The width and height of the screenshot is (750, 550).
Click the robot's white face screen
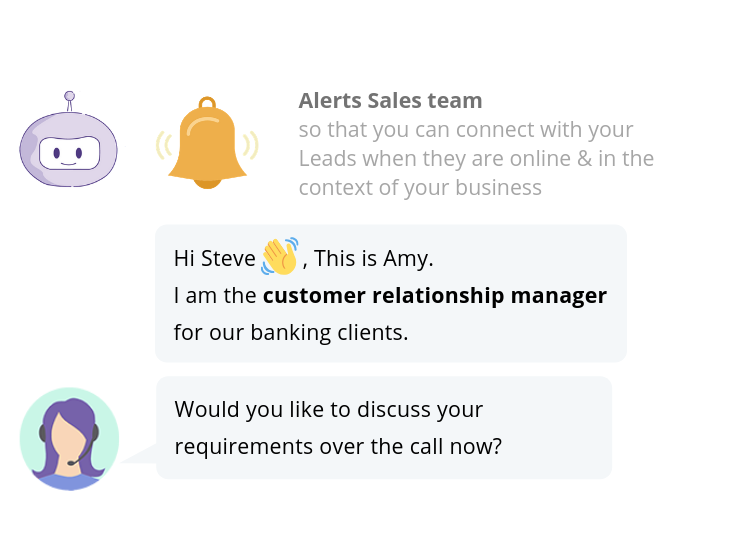coord(69,153)
